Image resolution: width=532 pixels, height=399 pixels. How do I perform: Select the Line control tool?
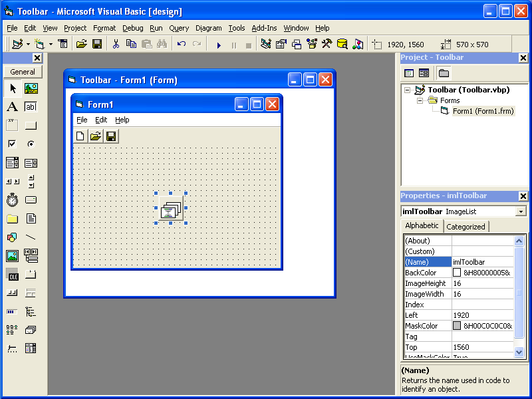pos(31,237)
